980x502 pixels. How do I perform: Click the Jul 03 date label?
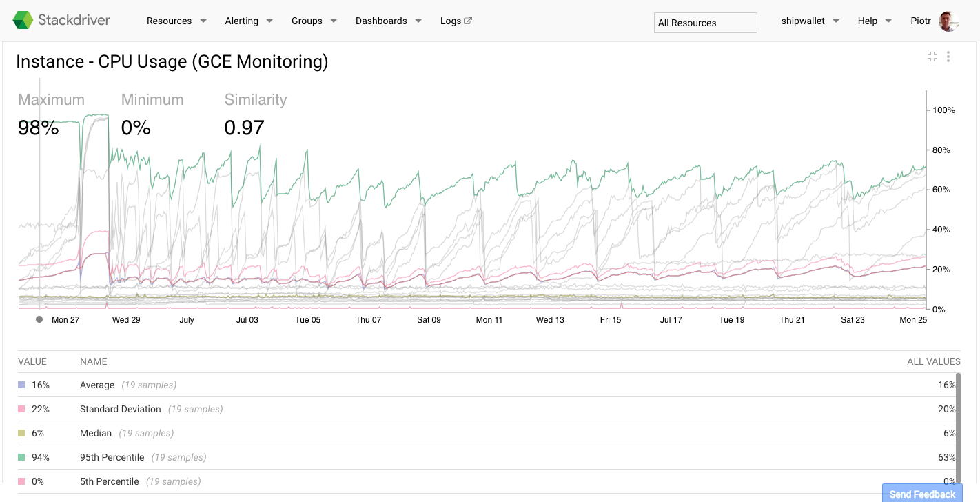[x=247, y=320]
